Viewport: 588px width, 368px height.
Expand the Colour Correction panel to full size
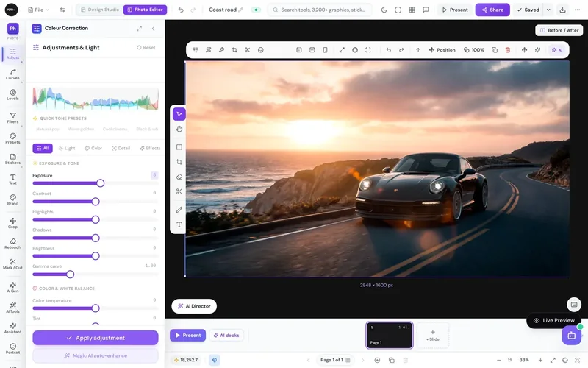pyautogui.click(x=139, y=29)
